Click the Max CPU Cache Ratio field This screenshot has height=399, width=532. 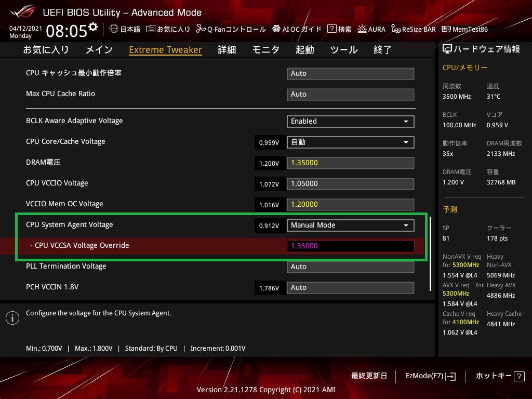(x=351, y=95)
